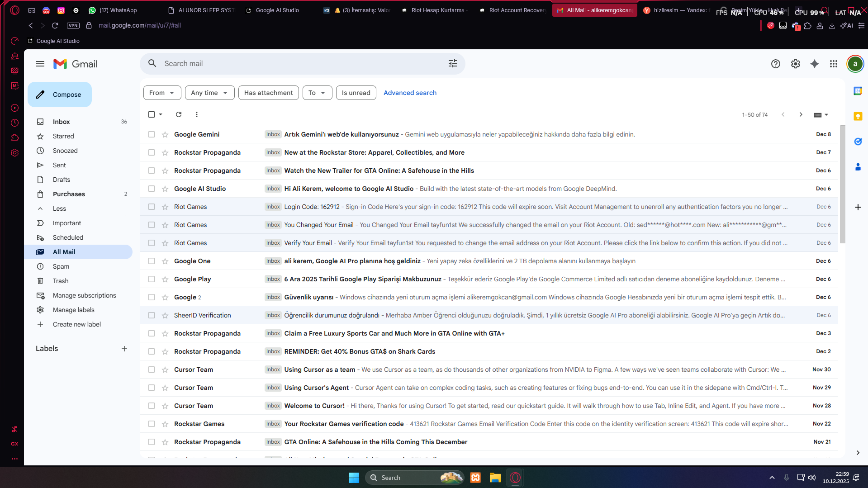This screenshot has height=488, width=868.
Task: Open Advanced search link
Action: click(x=410, y=93)
